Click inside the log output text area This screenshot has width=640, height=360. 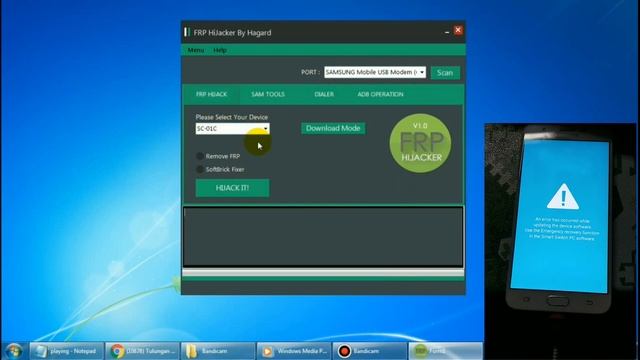(323, 236)
